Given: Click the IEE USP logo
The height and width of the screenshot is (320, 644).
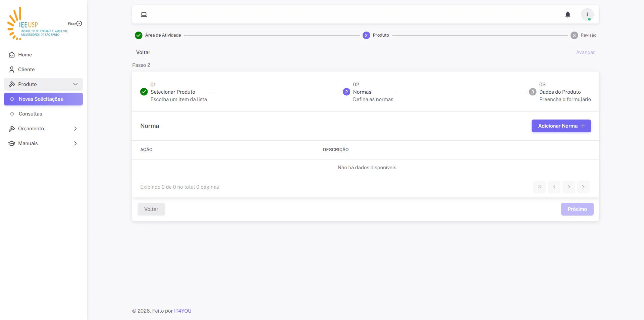Looking at the screenshot, I should (37, 24).
